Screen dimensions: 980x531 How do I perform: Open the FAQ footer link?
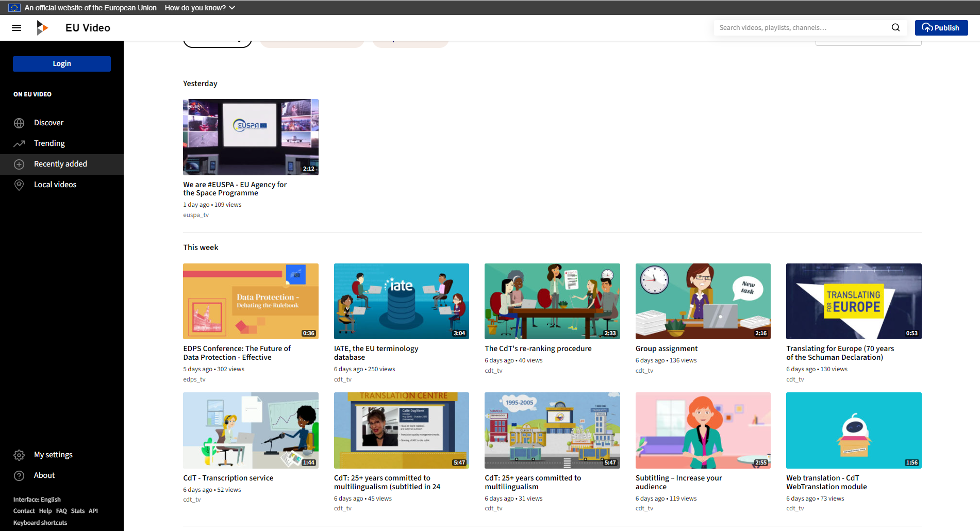tap(61, 511)
